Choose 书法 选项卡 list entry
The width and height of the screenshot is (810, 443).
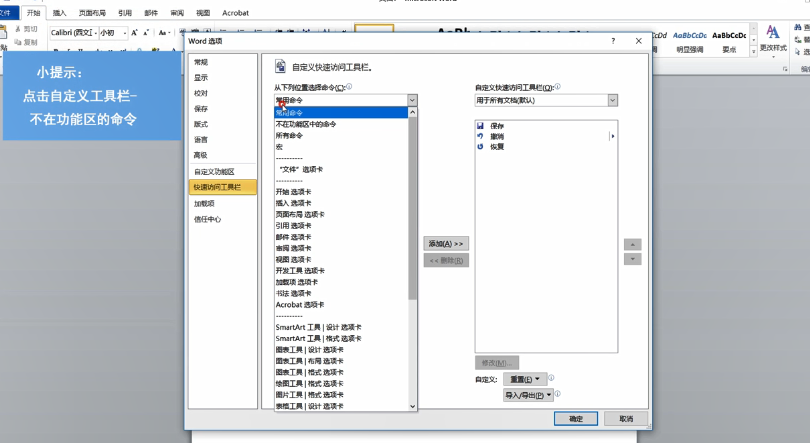[x=293, y=293]
